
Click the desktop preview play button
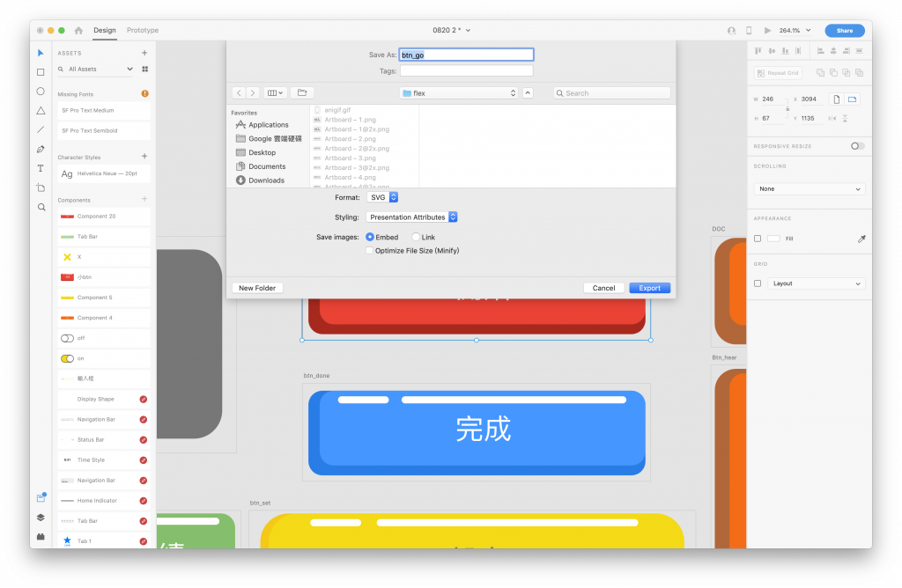click(x=767, y=31)
